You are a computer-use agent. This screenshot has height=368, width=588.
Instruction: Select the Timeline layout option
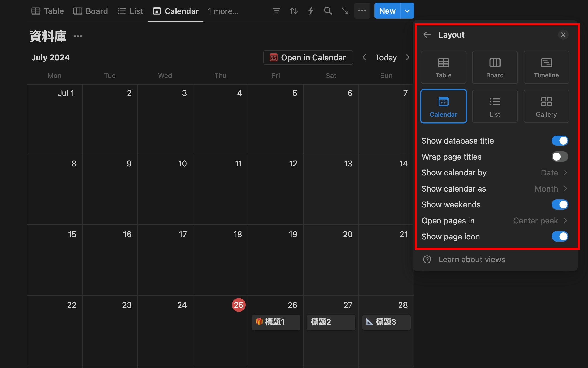(546, 67)
